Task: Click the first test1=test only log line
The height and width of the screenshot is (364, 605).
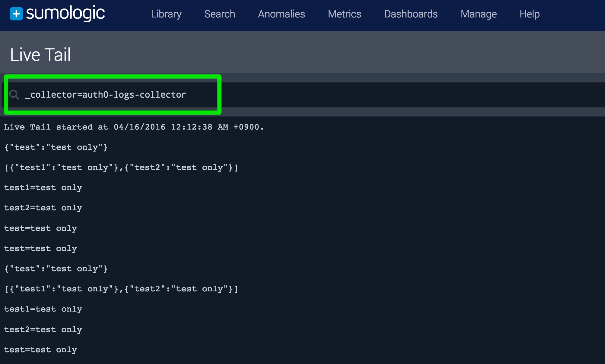Action: click(x=43, y=188)
